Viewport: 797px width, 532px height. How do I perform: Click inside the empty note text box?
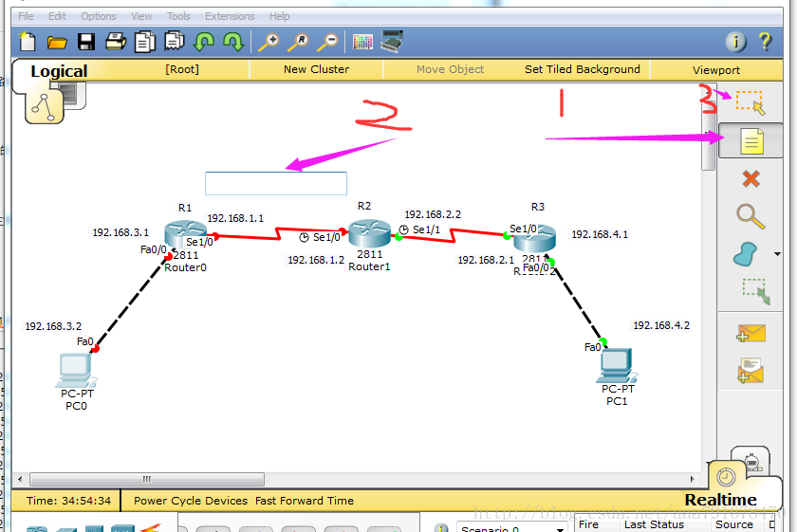coord(276,183)
